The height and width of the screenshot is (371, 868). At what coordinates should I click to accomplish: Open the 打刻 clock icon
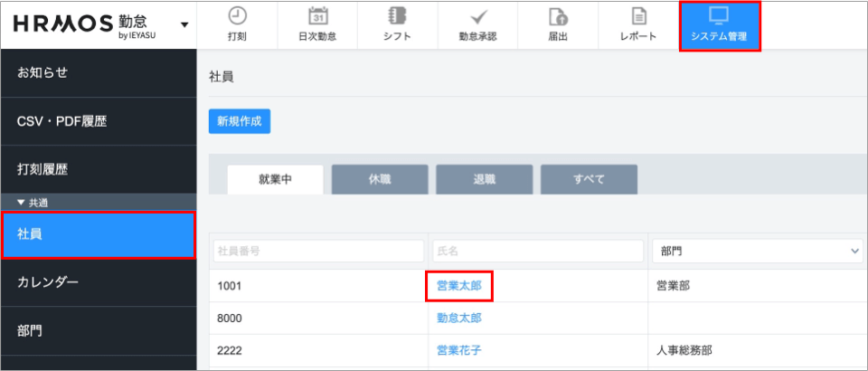pyautogui.click(x=237, y=17)
